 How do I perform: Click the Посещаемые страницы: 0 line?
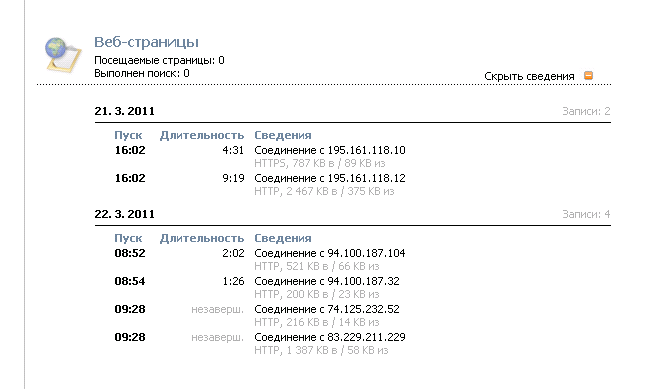[x=159, y=61]
